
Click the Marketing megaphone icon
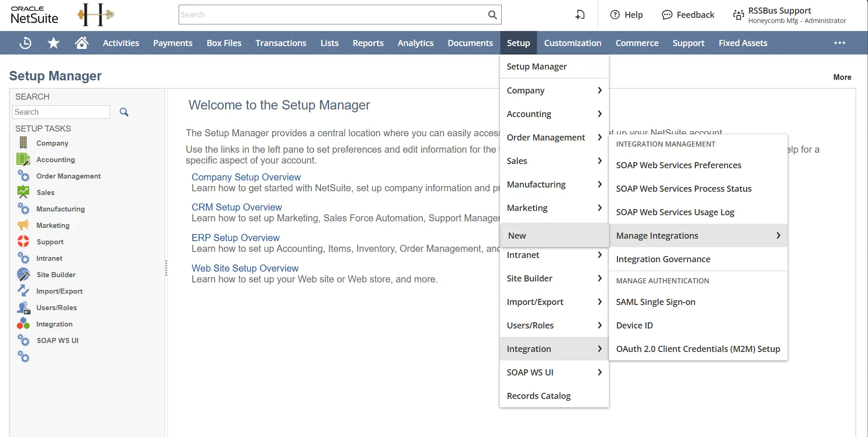tap(23, 225)
